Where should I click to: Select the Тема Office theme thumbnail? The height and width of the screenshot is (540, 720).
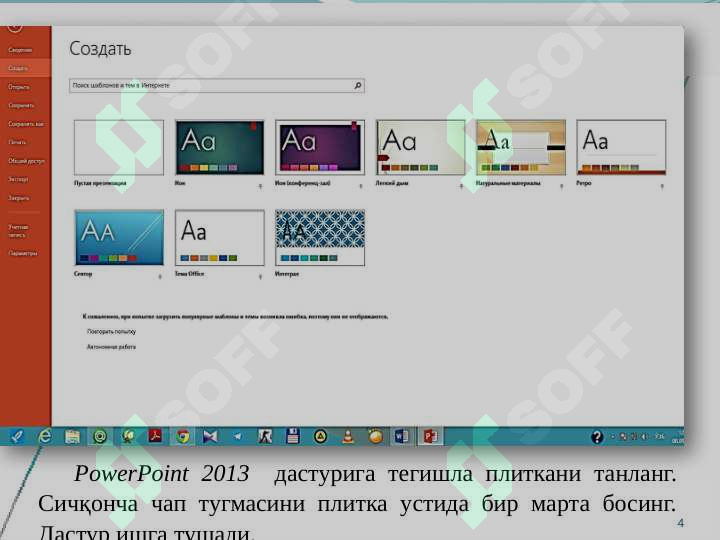coord(219,238)
